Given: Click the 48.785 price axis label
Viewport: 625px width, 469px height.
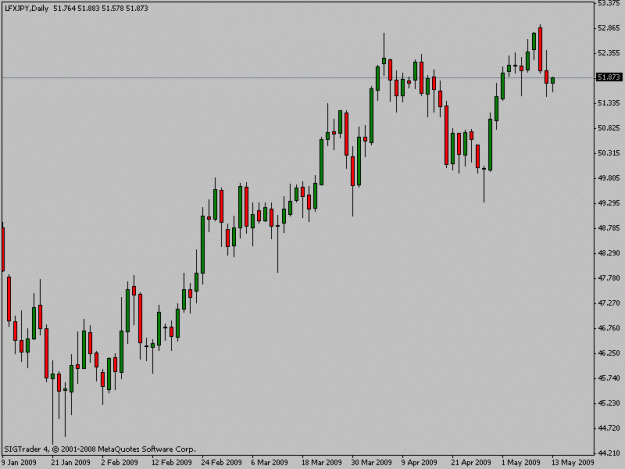Looking at the screenshot, I should coord(609,228).
